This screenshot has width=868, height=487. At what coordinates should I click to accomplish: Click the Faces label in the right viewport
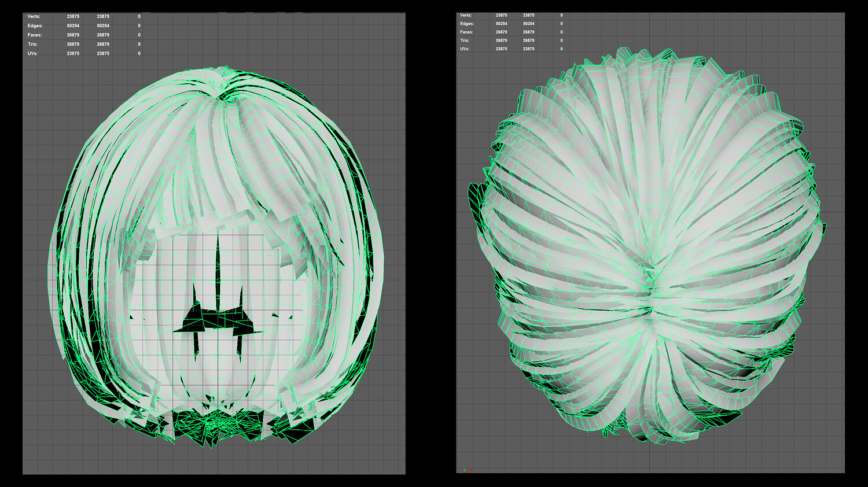click(x=466, y=32)
